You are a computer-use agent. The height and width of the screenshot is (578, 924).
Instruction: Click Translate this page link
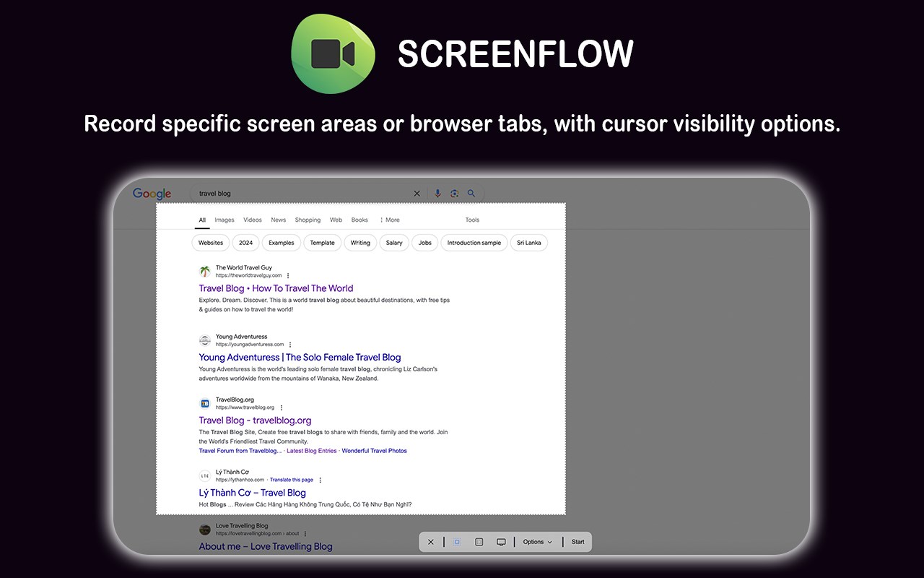click(x=292, y=480)
